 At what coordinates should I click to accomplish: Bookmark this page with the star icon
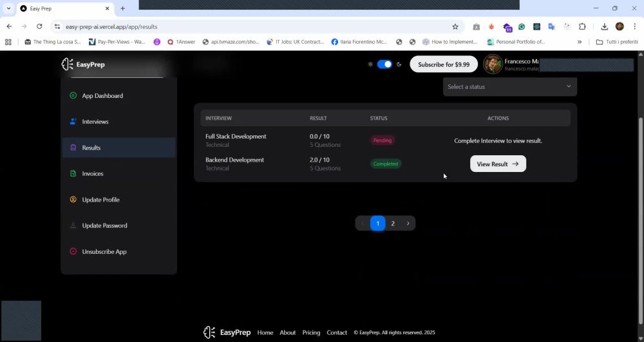coord(455,26)
